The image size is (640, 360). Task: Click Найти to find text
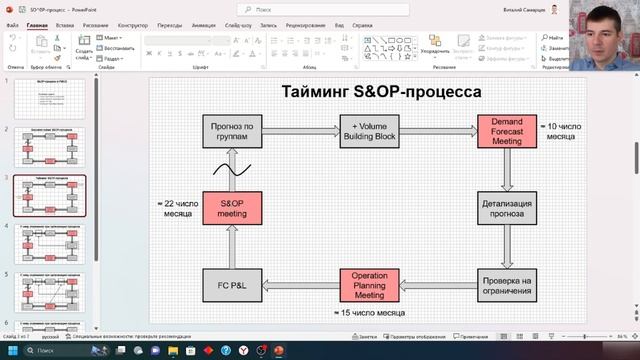coord(553,38)
